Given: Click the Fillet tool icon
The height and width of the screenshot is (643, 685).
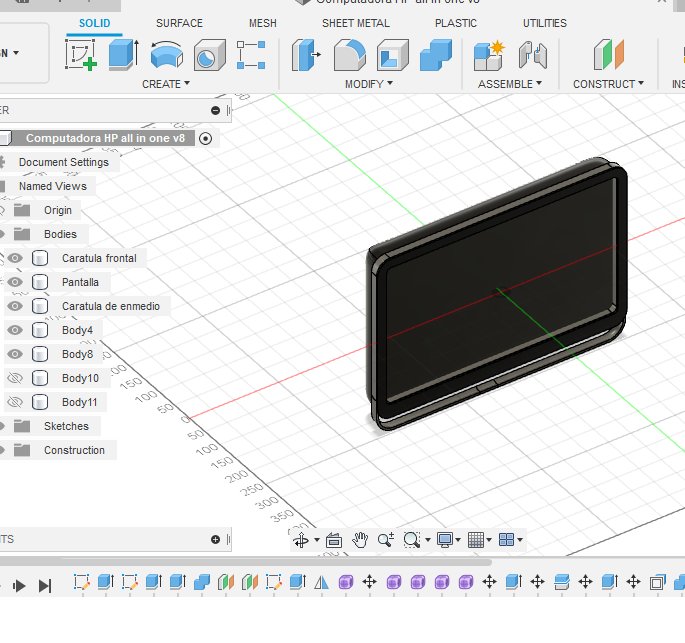Looking at the screenshot, I should pyautogui.click(x=348, y=55).
